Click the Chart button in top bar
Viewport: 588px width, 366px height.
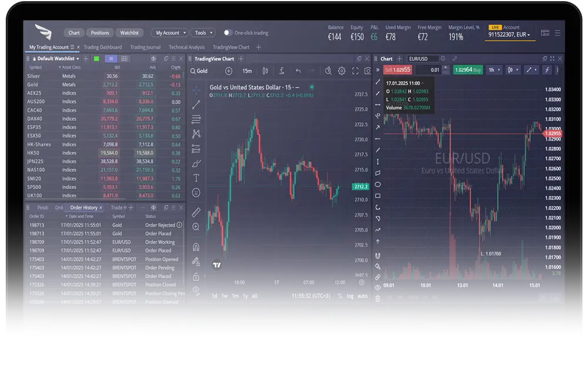(74, 33)
